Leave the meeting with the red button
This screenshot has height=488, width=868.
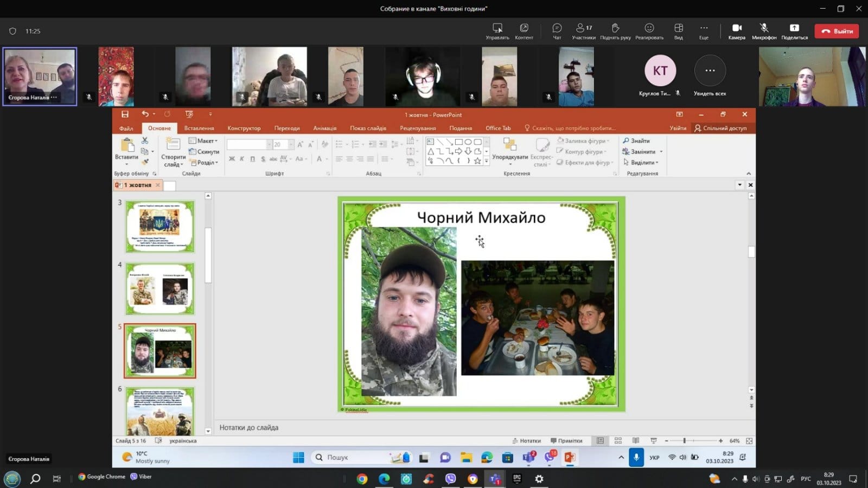[x=837, y=31]
